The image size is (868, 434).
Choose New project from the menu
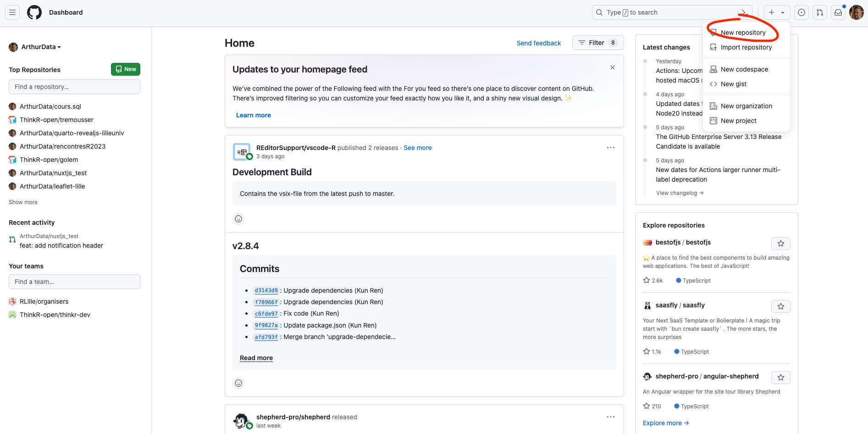tap(746, 121)
